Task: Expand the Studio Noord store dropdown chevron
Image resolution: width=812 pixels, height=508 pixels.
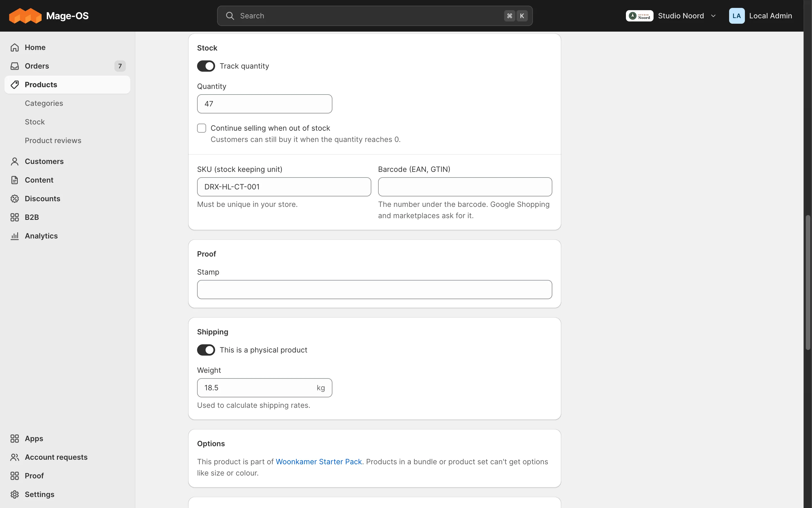Action: [x=713, y=16]
